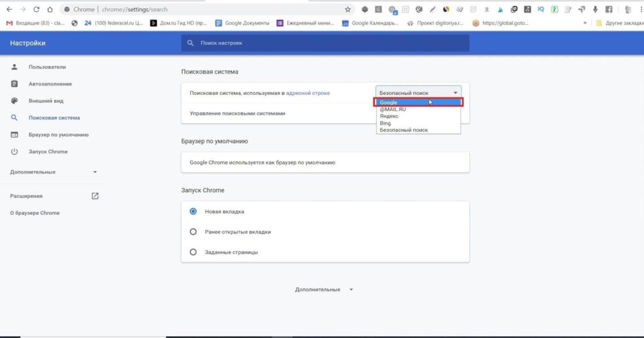The image size is (644, 338).
Task: Choose Яндекс in the search engine list
Action: pos(389,116)
